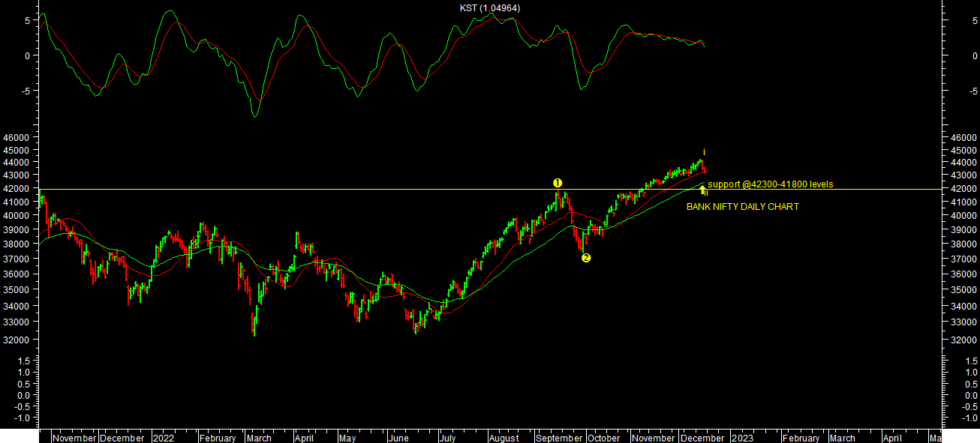
Task: Click the June month label
Action: tap(398, 439)
